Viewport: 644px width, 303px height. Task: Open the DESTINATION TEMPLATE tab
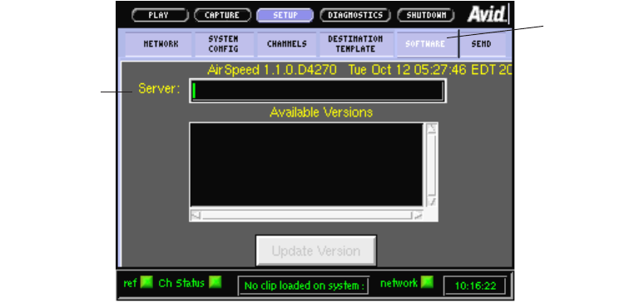355,44
